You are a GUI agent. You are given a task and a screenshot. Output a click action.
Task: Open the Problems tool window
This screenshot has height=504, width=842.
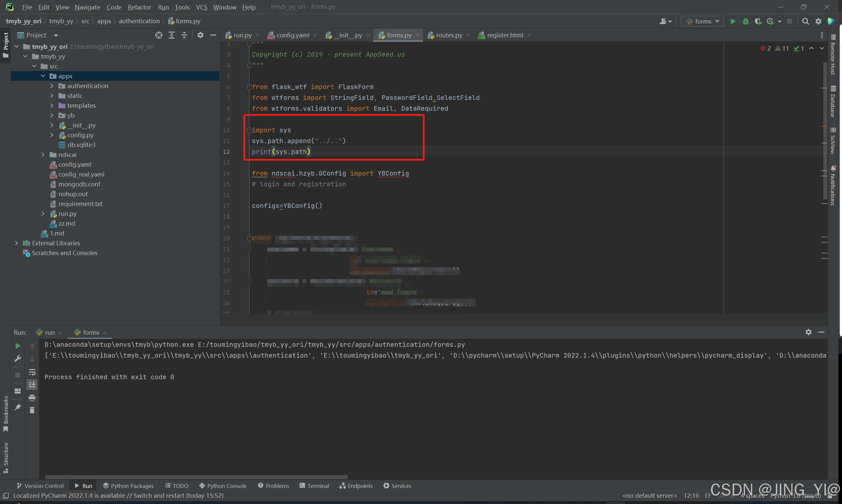(273, 486)
